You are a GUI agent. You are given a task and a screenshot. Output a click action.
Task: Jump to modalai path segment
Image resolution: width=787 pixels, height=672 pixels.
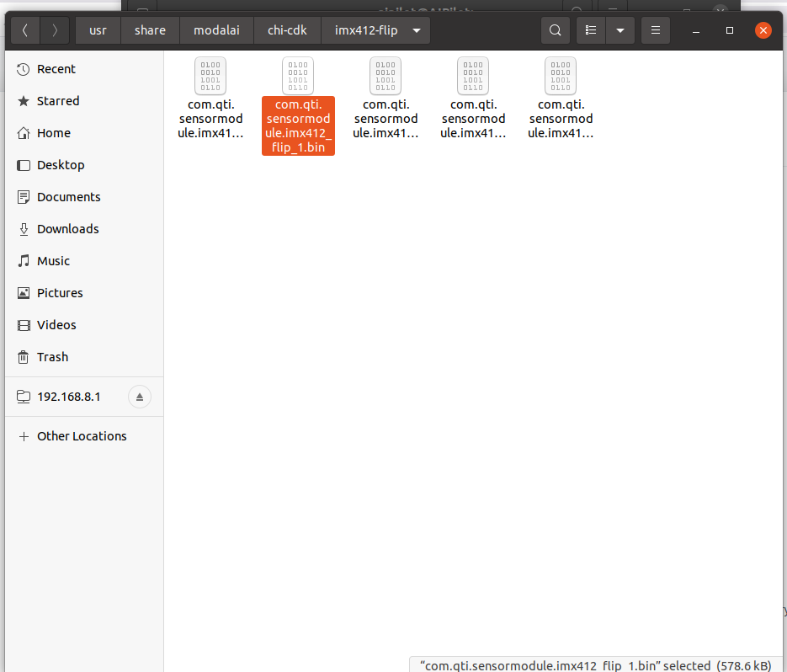click(x=216, y=30)
